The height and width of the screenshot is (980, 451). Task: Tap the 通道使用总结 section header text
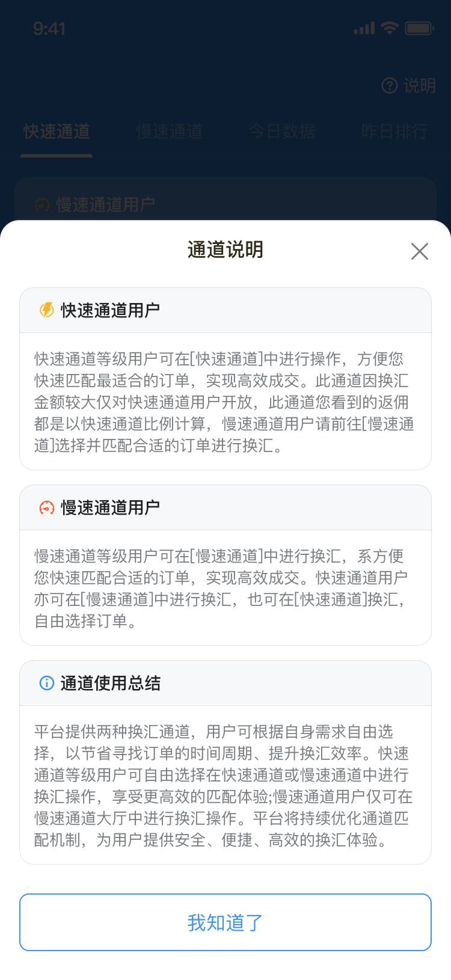[x=110, y=683]
